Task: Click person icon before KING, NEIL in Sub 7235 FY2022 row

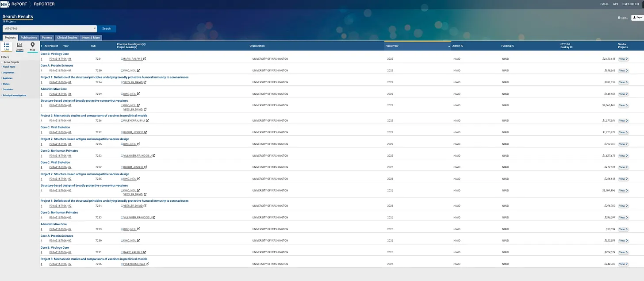Action: coord(122,144)
